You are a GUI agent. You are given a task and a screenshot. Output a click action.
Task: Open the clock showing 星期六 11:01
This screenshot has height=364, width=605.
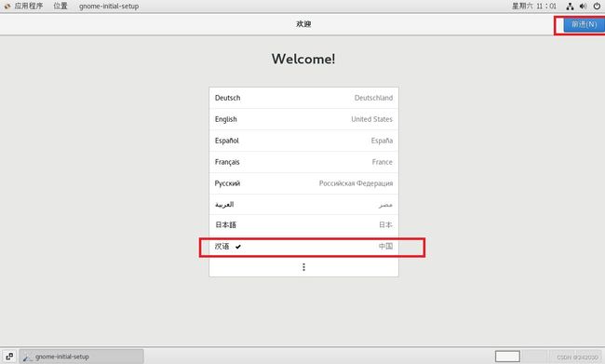(534, 6)
